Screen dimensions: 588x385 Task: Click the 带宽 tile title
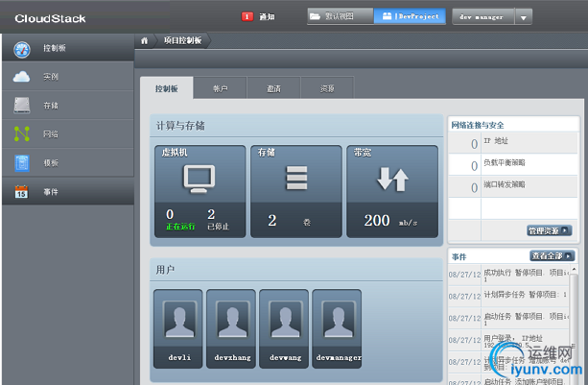pyautogui.click(x=363, y=153)
